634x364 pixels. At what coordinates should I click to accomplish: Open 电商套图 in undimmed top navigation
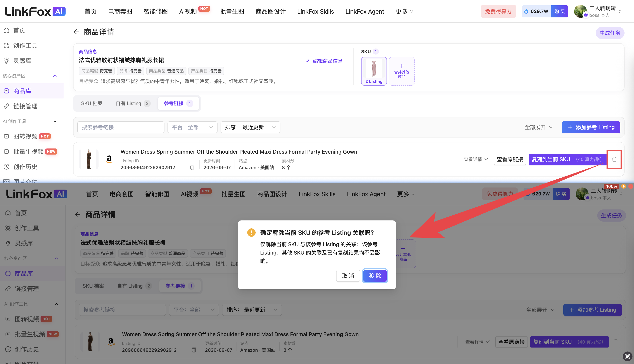[120, 12]
